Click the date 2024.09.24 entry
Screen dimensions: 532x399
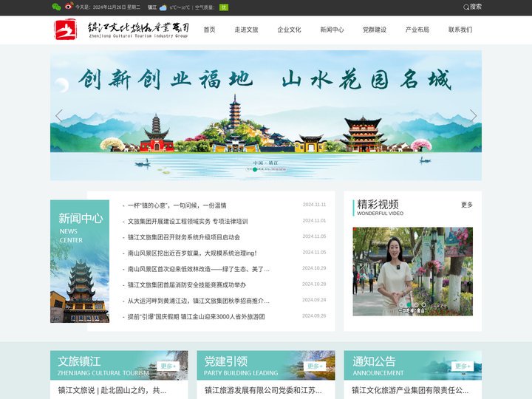coord(314,300)
